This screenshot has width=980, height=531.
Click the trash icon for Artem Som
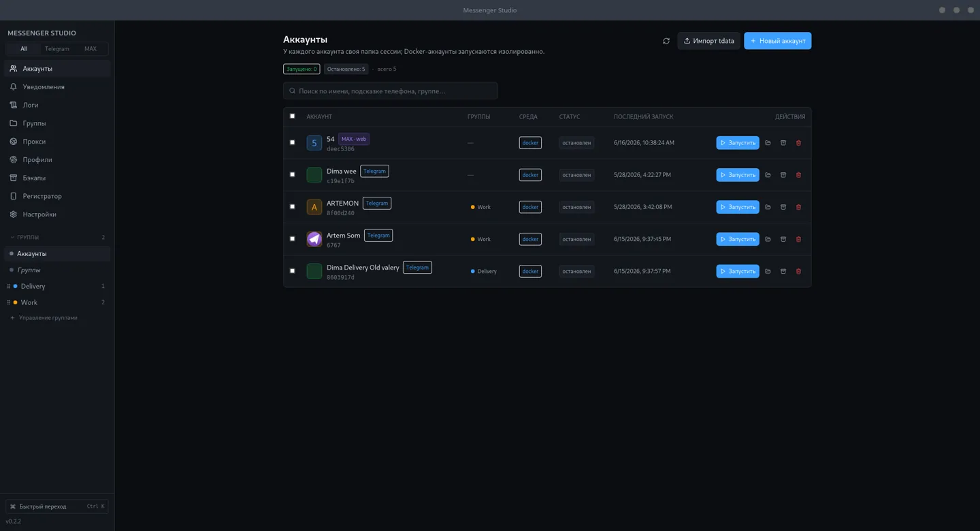point(798,239)
